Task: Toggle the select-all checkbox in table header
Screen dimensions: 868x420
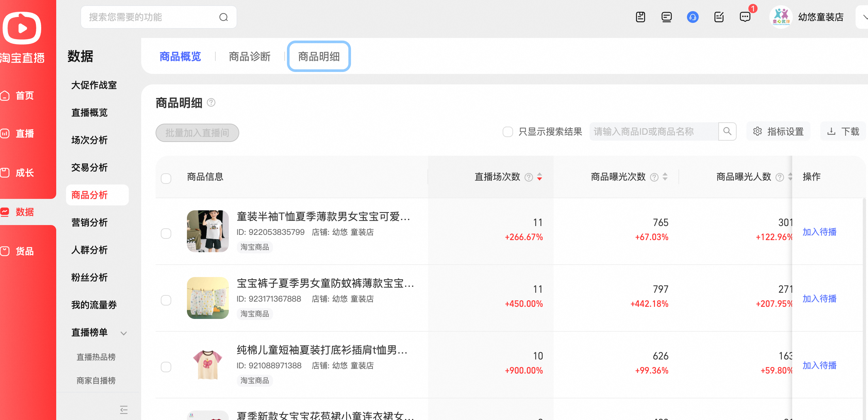Action: coord(166,178)
